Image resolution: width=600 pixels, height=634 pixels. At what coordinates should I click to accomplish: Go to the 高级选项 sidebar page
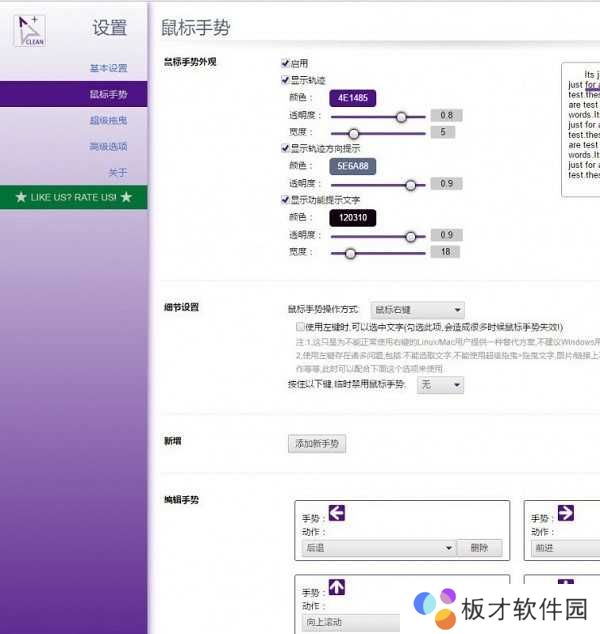108,146
